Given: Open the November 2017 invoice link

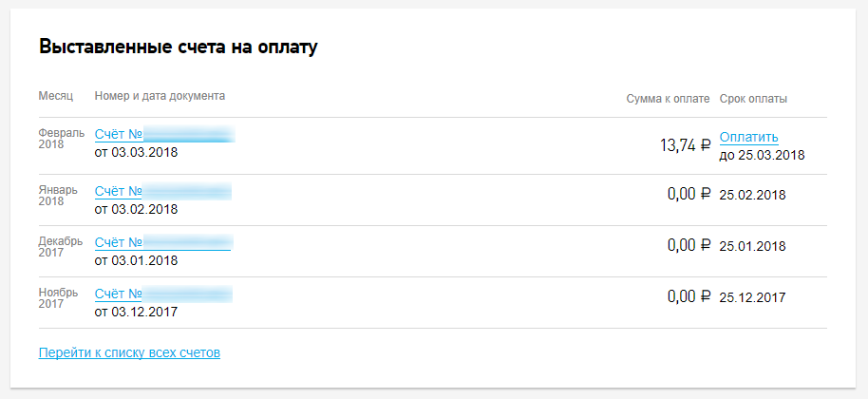Looking at the screenshot, I should coord(162,295).
